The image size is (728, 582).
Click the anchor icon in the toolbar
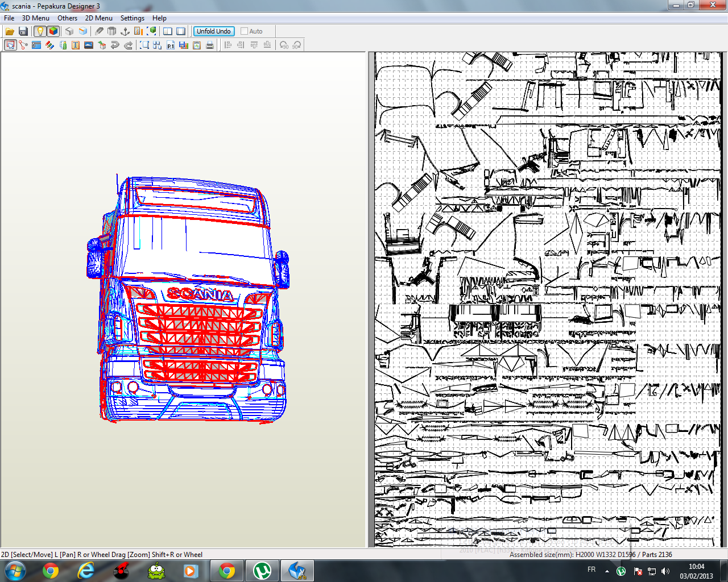tap(126, 31)
